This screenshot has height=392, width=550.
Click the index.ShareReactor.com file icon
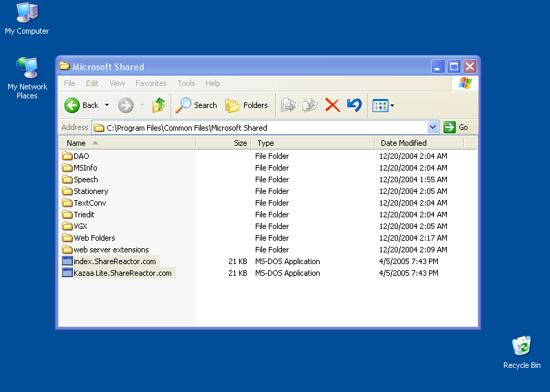pyautogui.click(x=67, y=261)
